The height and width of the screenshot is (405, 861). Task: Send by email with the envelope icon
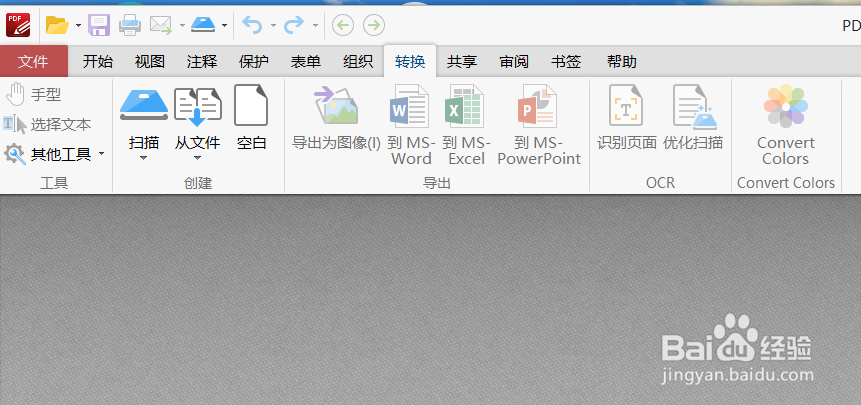pyautogui.click(x=161, y=25)
